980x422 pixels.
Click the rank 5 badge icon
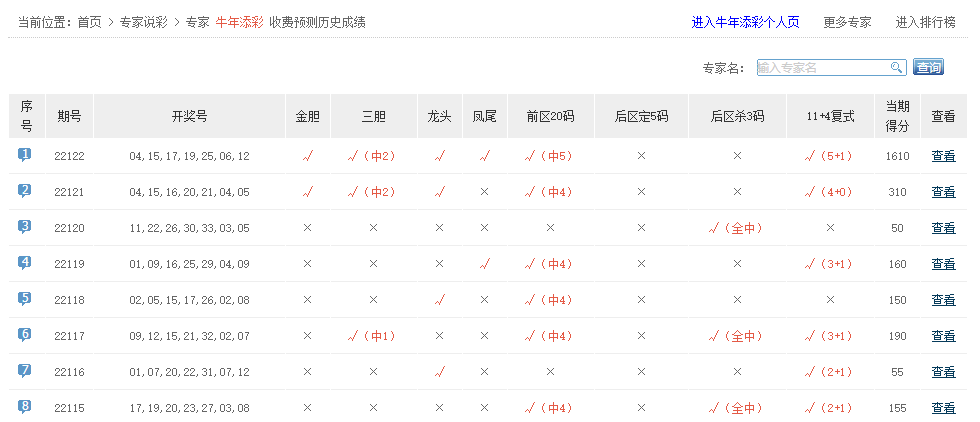[25, 299]
